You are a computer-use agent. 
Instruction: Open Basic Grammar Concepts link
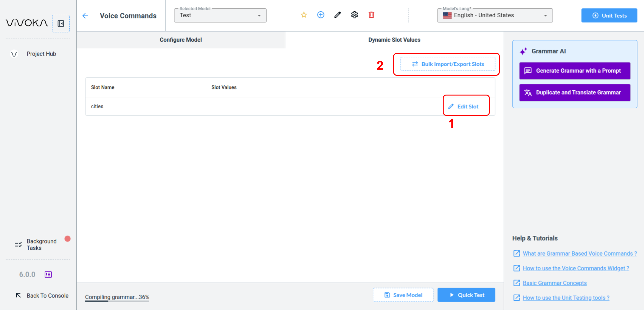554,283
